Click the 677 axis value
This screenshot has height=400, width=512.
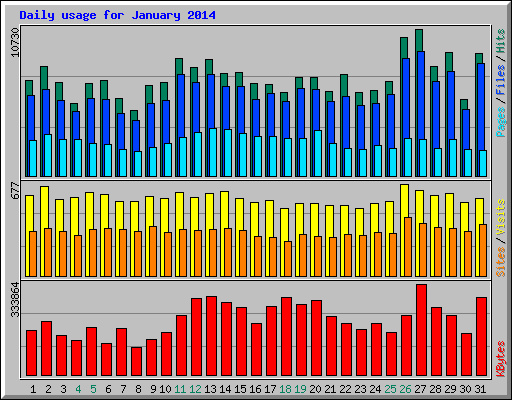(x=15, y=190)
